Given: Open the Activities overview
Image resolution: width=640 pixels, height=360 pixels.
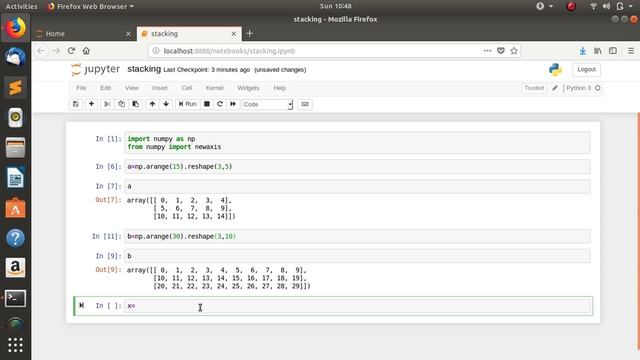Looking at the screenshot, I should coord(21,6).
